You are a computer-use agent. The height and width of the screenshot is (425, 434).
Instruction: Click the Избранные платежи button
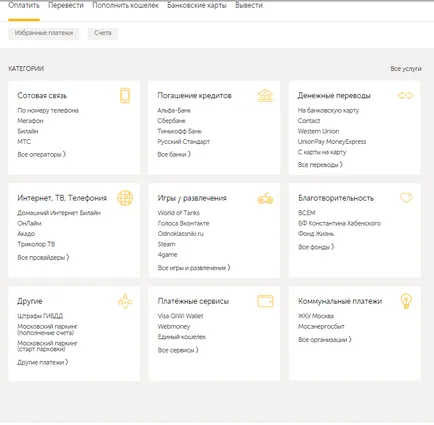tap(44, 33)
